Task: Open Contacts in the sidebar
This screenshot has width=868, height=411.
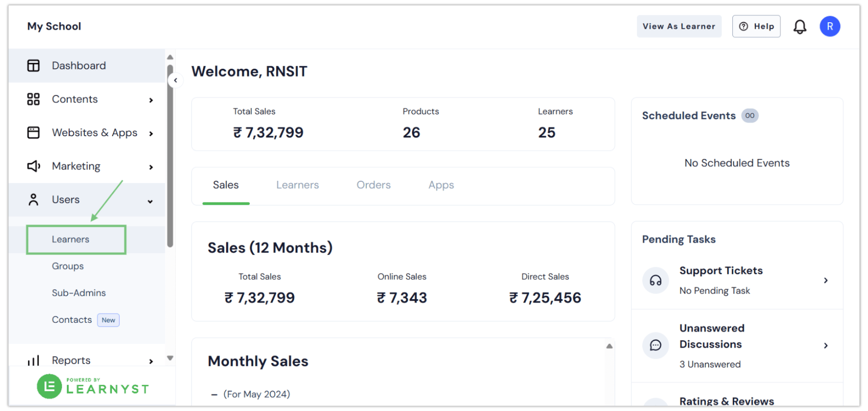Action: (72, 320)
